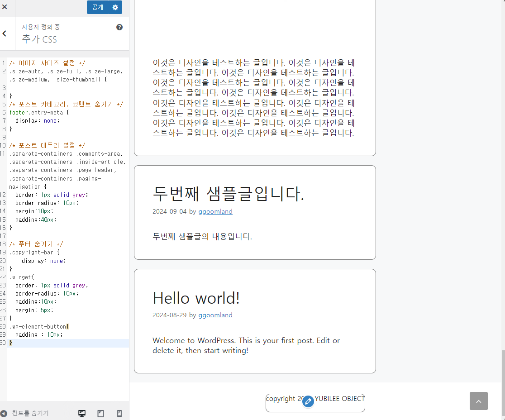Open the post title 두번째 샘플글입니다.
The image size is (505, 420).
[x=229, y=193]
